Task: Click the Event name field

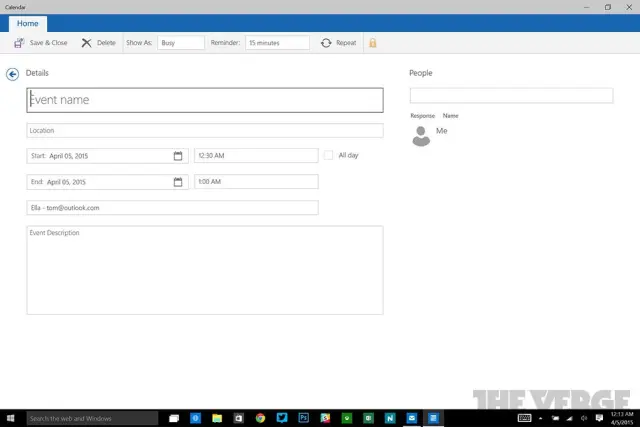Action: (204, 100)
